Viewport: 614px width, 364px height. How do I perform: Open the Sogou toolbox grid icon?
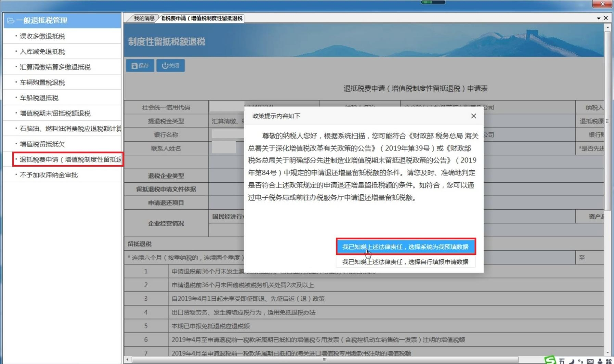tap(609, 361)
